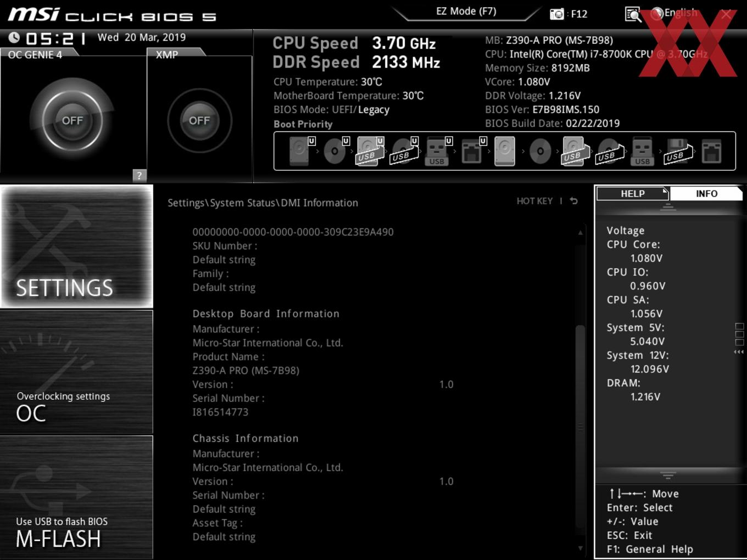The image size is (747, 560).
Task: Collapse the info panel using top handle
Action: (x=668, y=207)
